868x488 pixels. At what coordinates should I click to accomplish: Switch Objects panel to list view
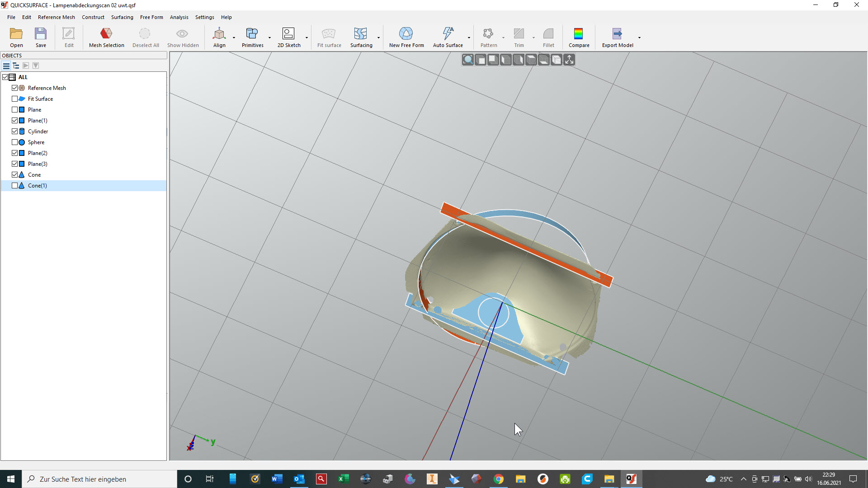coord(6,66)
